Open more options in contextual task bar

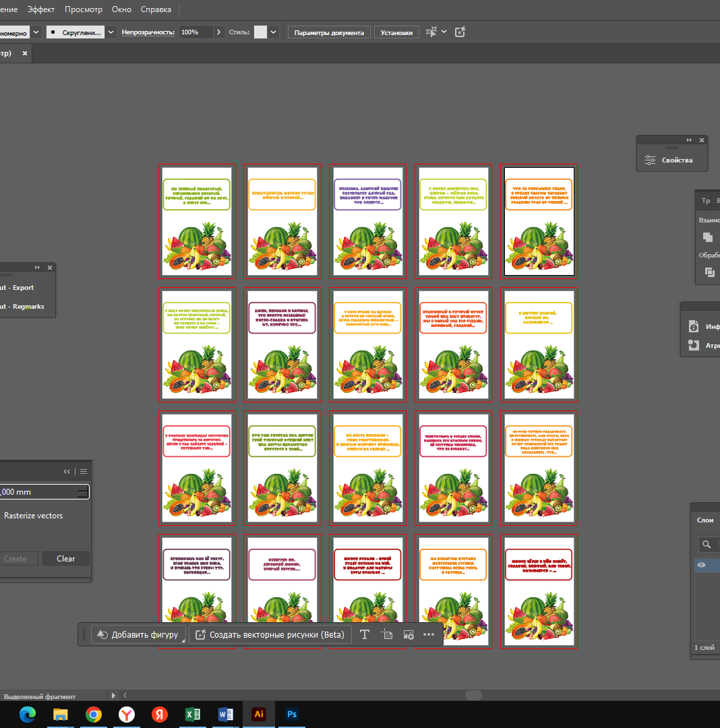pos(429,634)
